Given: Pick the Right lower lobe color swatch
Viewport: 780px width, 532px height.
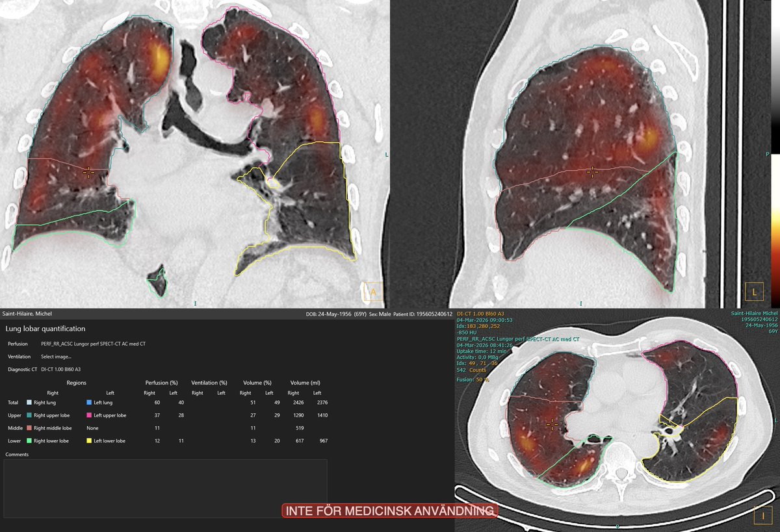Looking at the screenshot, I should [29, 441].
